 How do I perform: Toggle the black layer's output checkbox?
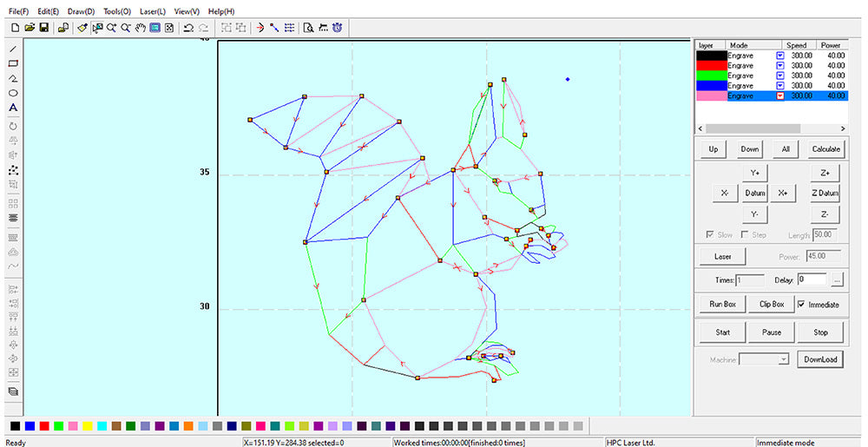pos(779,56)
